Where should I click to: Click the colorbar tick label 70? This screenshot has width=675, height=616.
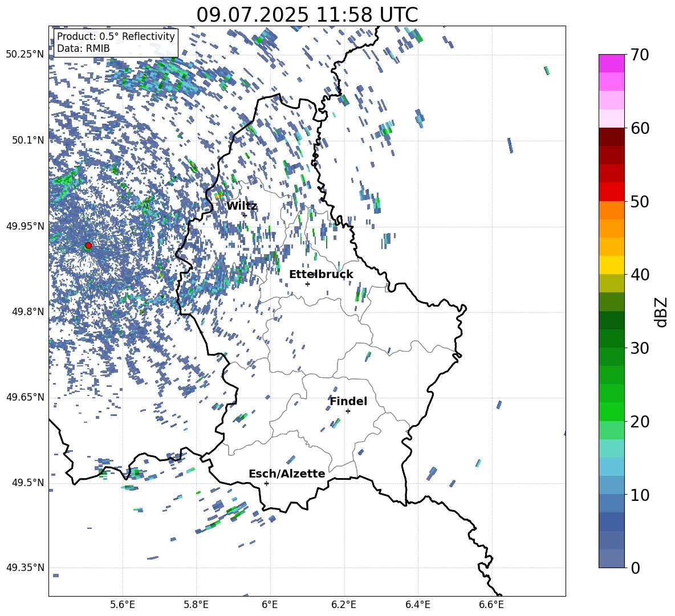pos(640,55)
